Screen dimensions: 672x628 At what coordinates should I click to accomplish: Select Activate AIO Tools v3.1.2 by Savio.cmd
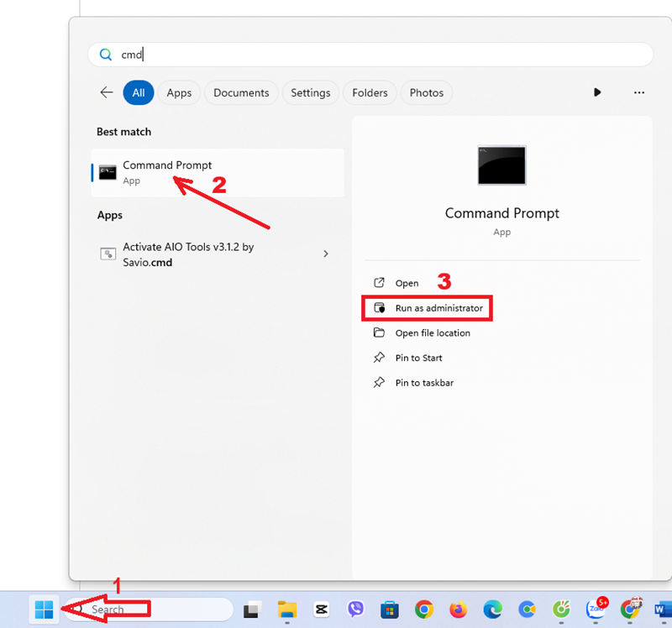[x=218, y=254]
